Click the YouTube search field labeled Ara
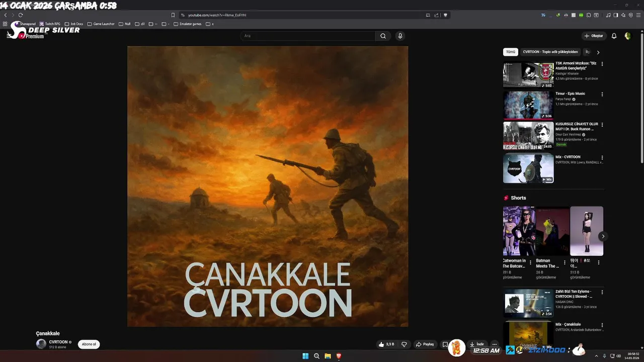The height and width of the screenshot is (362, 644). (307, 36)
